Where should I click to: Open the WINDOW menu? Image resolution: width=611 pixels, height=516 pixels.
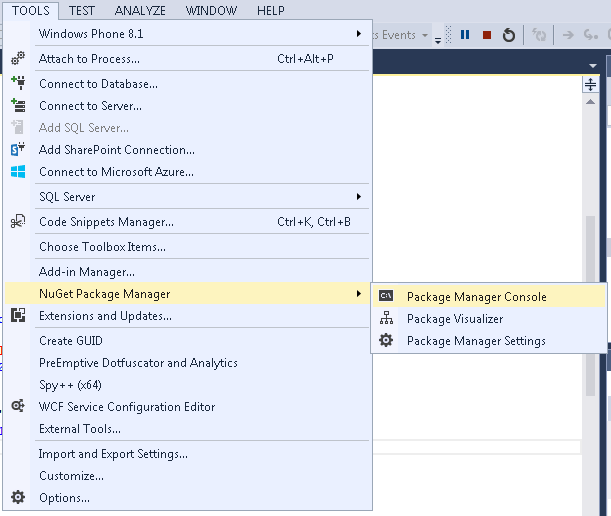tap(211, 11)
